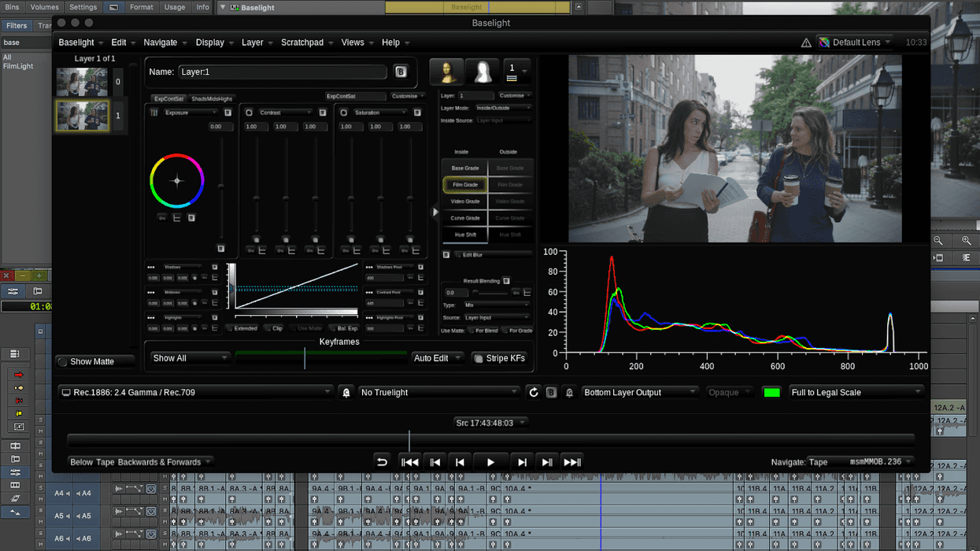Click the Exposure sliders icon
This screenshot has width=980, height=551.
(x=154, y=113)
